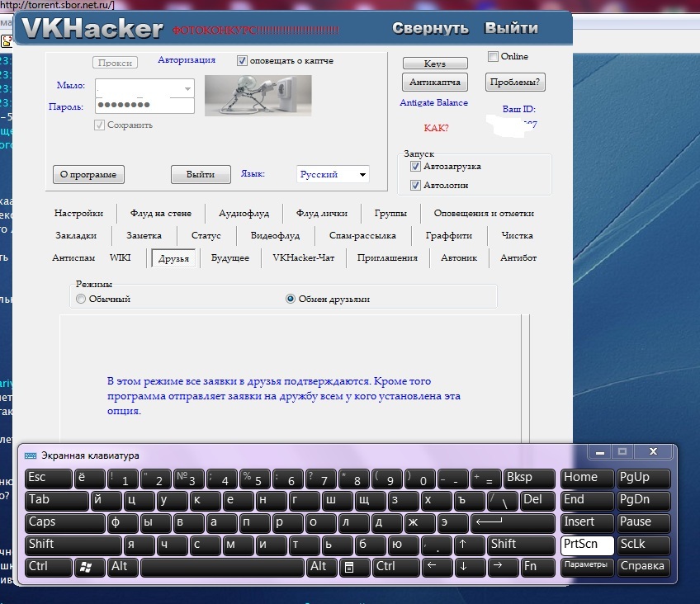Click the robot and socket picture
Image resolution: width=700 pixels, height=604 pixels.
tap(258, 96)
